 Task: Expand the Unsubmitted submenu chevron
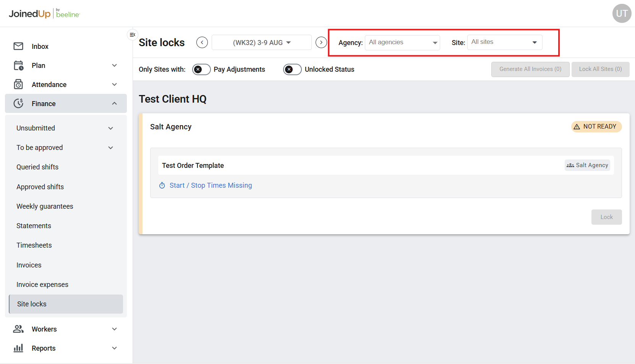tap(110, 128)
